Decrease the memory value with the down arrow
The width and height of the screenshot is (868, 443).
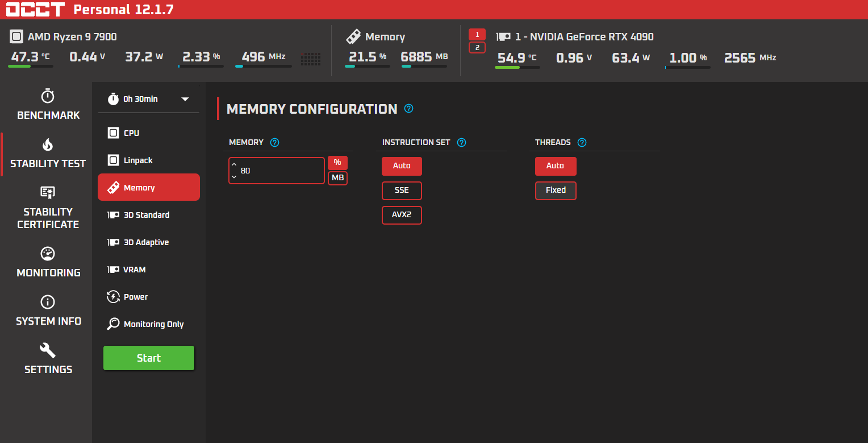[x=234, y=177]
